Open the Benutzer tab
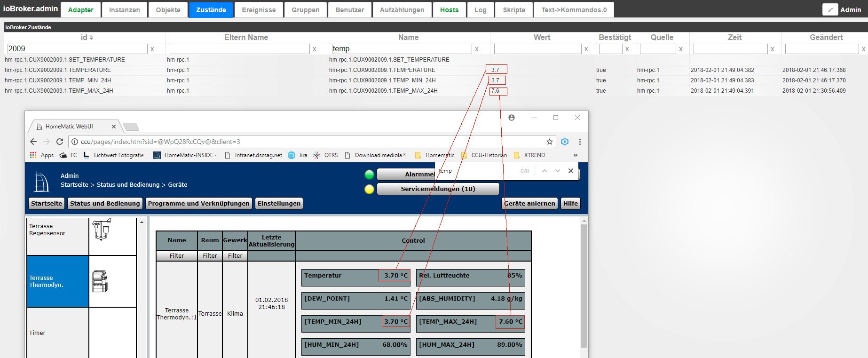Image resolution: width=868 pixels, height=358 pixels. 350,10
